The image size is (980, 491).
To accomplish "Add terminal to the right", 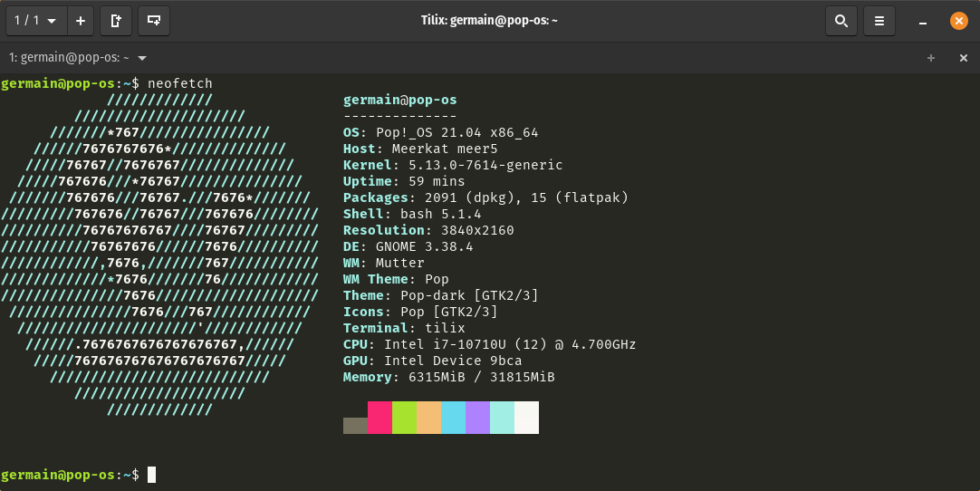I will click(x=116, y=21).
